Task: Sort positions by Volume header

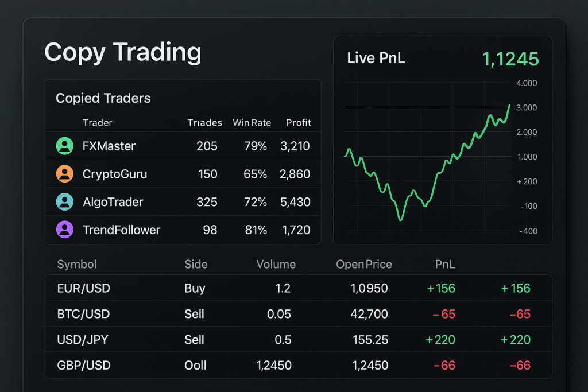Action: pyautogui.click(x=276, y=265)
